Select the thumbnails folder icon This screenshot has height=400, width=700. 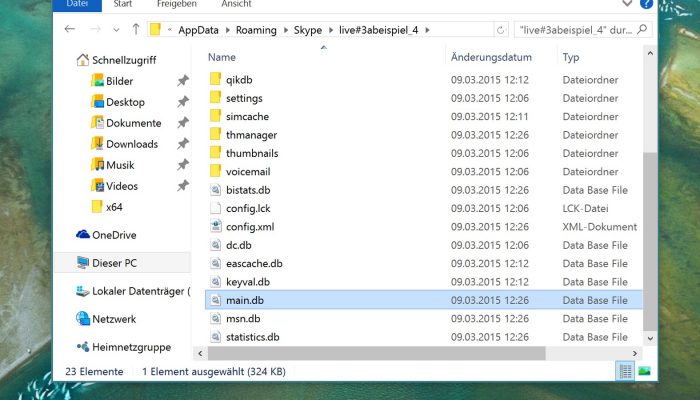(216, 153)
